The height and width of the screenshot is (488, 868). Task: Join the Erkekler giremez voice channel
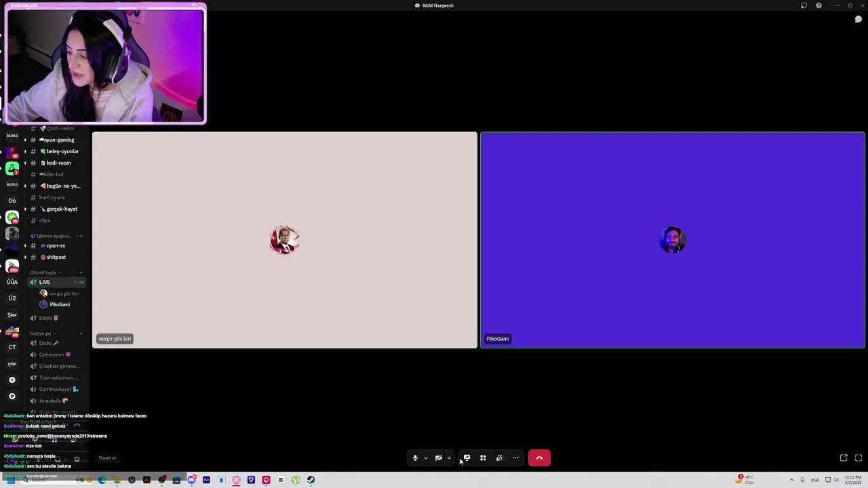coord(57,367)
